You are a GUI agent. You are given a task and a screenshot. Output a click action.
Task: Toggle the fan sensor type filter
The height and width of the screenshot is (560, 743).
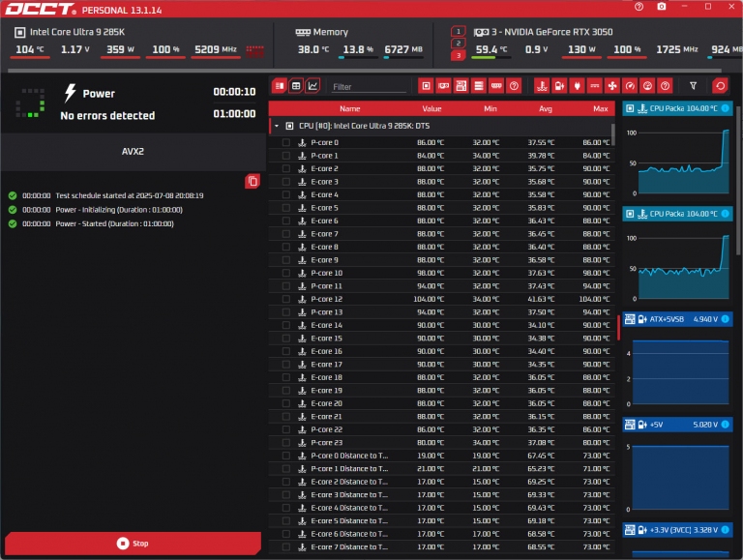click(x=611, y=86)
